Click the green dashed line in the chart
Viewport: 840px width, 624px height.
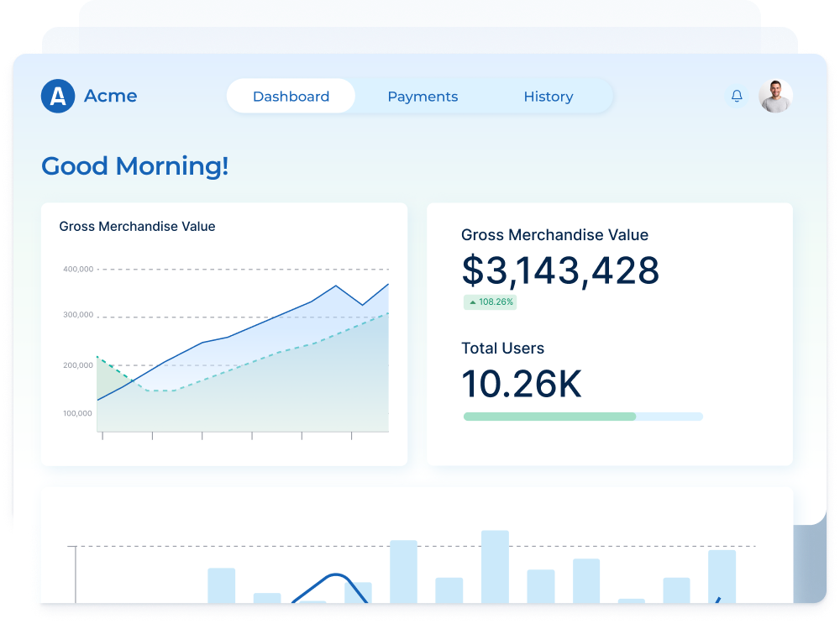pos(252,362)
